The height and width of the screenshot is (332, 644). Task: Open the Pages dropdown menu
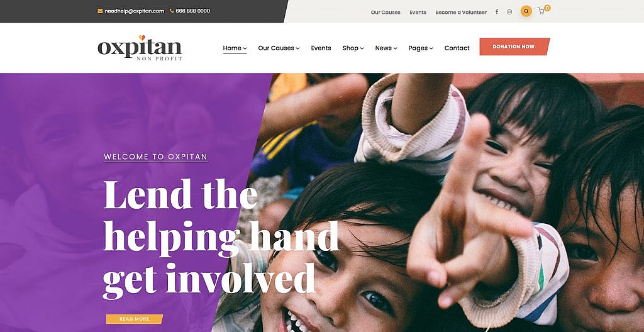[x=421, y=48]
